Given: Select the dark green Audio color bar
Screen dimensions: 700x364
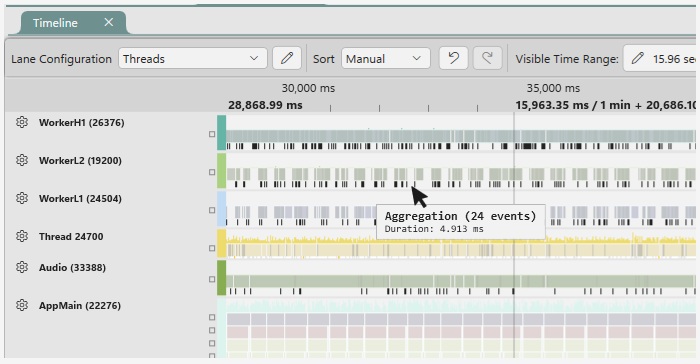Looking at the screenshot, I should pos(221,278).
